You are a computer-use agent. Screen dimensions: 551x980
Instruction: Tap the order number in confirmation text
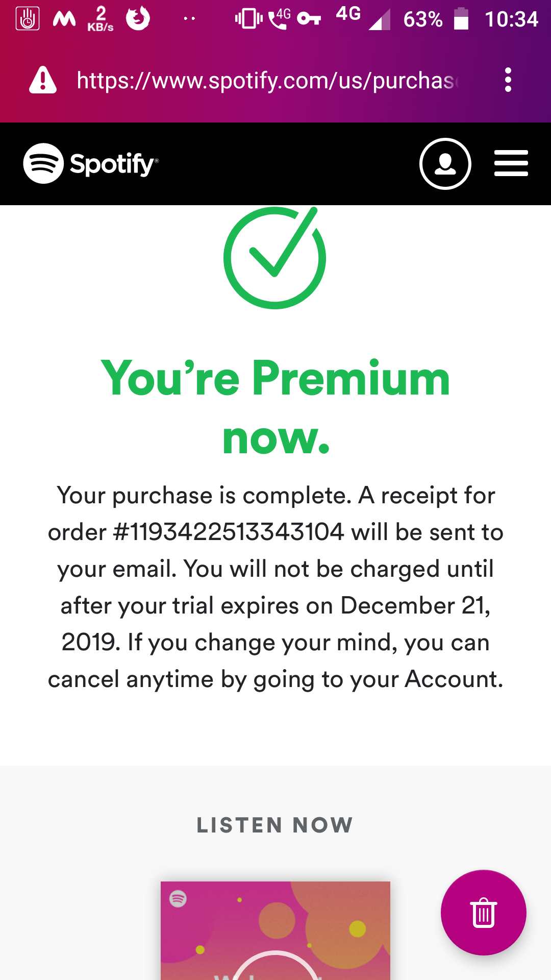pos(229,532)
